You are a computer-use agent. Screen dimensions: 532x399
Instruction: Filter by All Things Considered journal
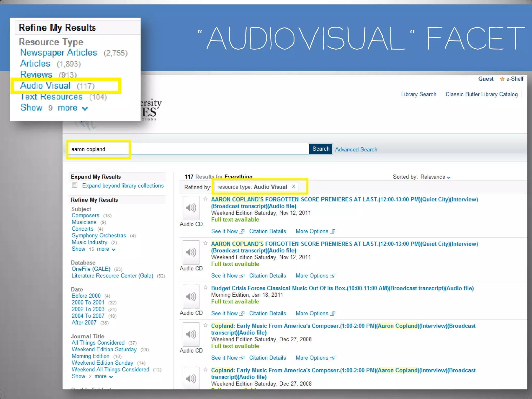98,343
